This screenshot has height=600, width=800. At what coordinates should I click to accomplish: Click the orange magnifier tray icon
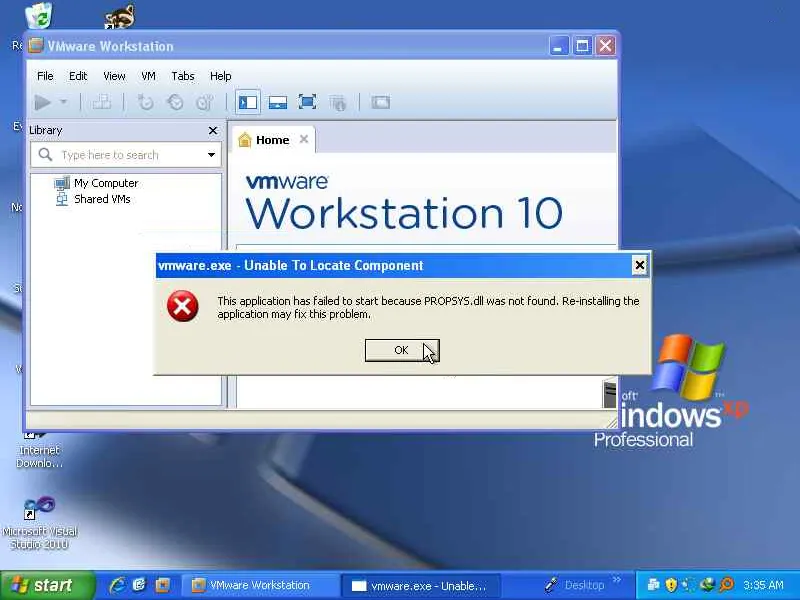727,584
